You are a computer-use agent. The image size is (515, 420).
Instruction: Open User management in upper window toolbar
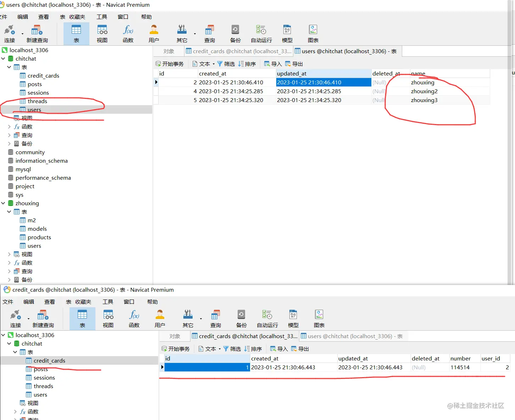(154, 34)
